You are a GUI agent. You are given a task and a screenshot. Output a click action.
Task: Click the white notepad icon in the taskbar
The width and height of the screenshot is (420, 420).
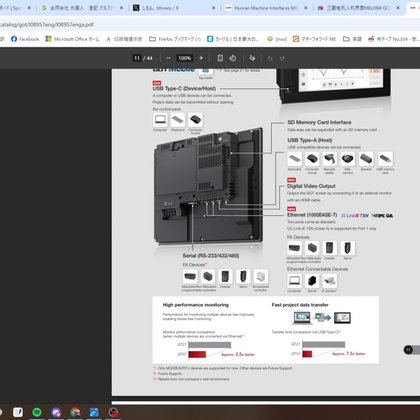coord(18,412)
